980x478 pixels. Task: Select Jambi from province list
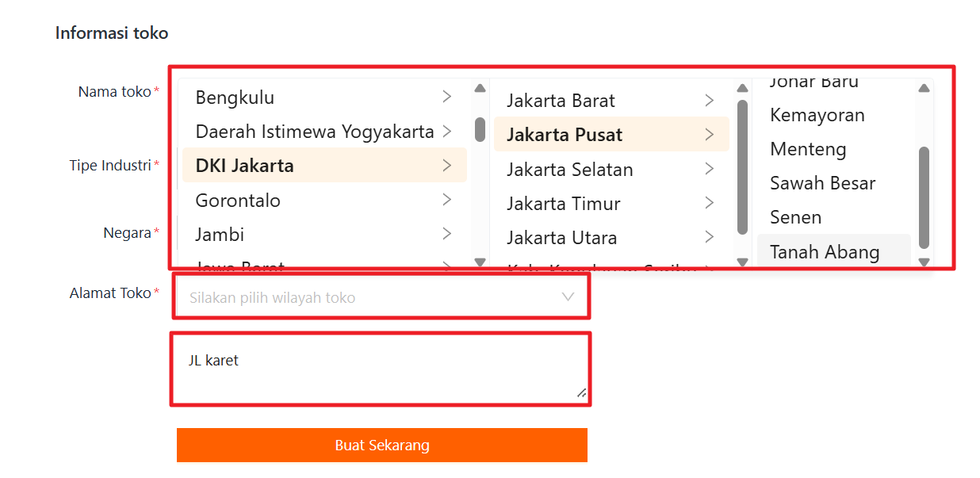click(220, 235)
